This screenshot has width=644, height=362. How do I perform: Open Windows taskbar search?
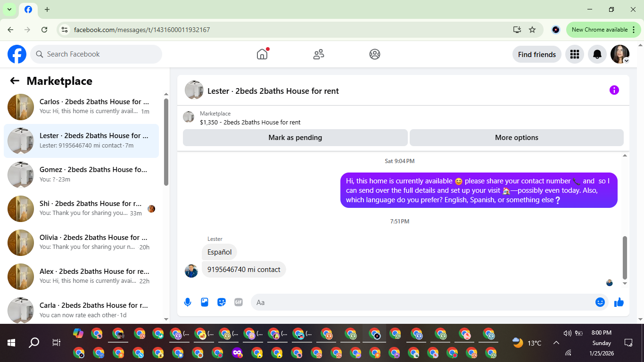tap(34, 343)
